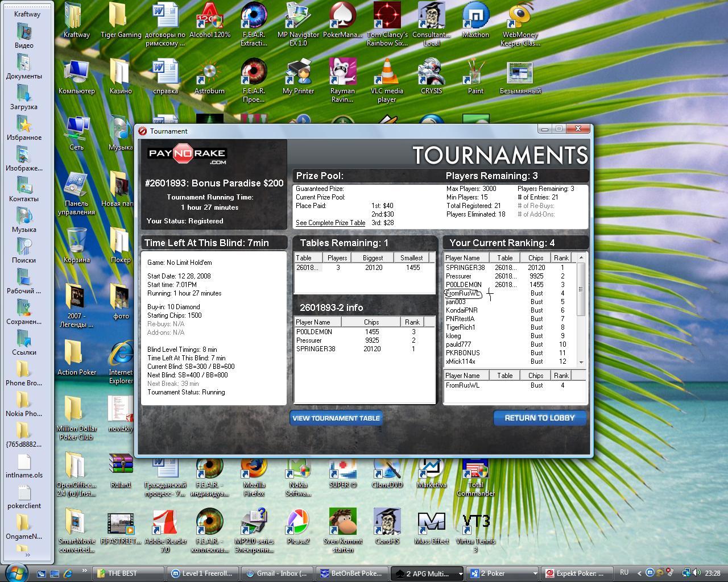
Task: Open the Total Commander desktop icon
Action: [475, 469]
